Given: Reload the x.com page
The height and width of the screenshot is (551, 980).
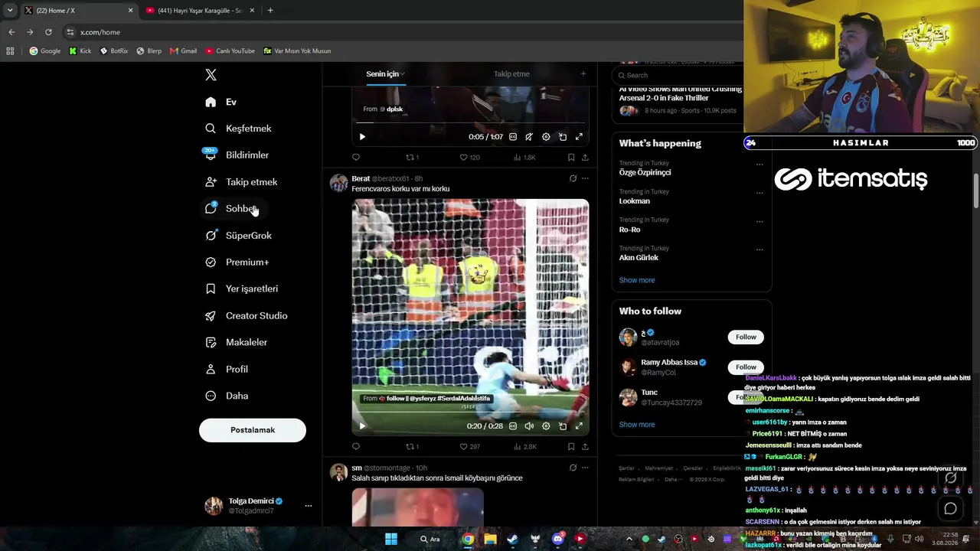Looking at the screenshot, I should 48,32.
